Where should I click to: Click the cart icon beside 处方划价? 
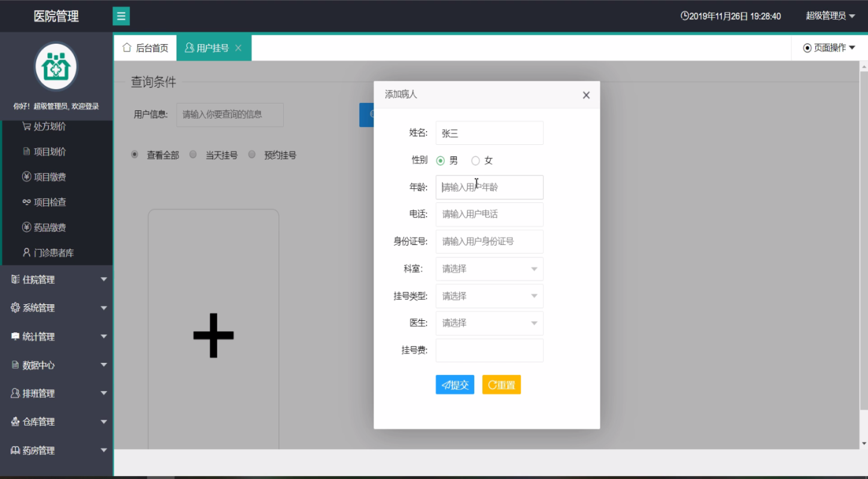26,126
